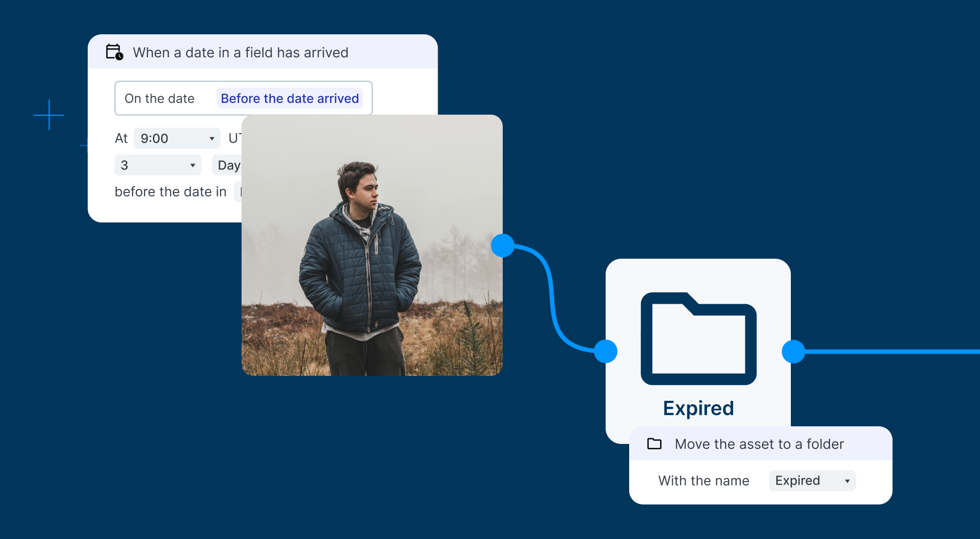
Task: Click the Move the asset to a folder header
Action: point(759,444)
